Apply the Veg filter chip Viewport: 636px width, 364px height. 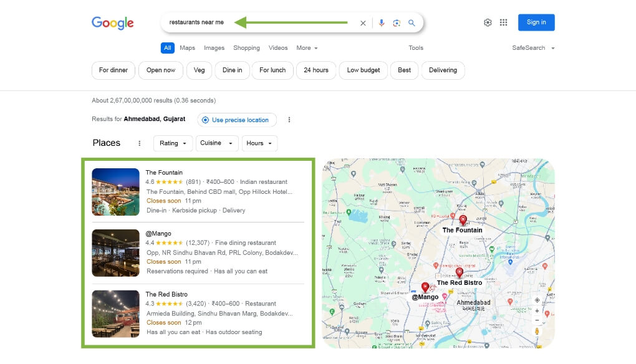pos(199,70)
